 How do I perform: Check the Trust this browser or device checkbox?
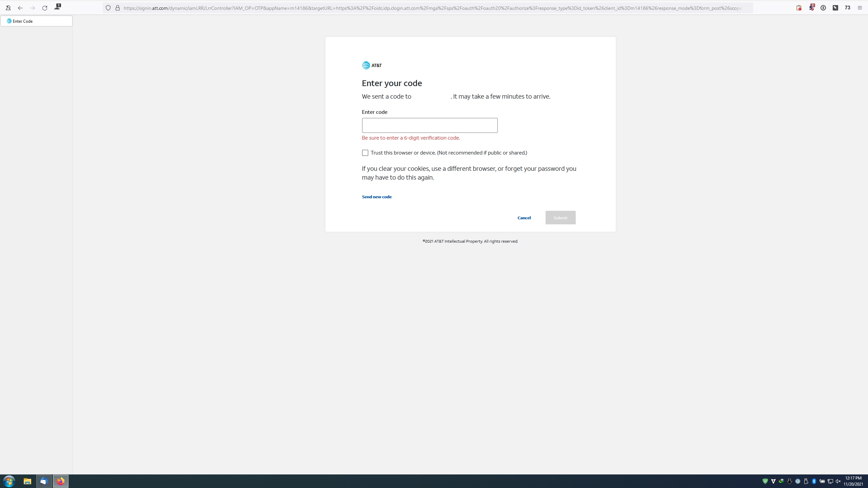point(365,153)
